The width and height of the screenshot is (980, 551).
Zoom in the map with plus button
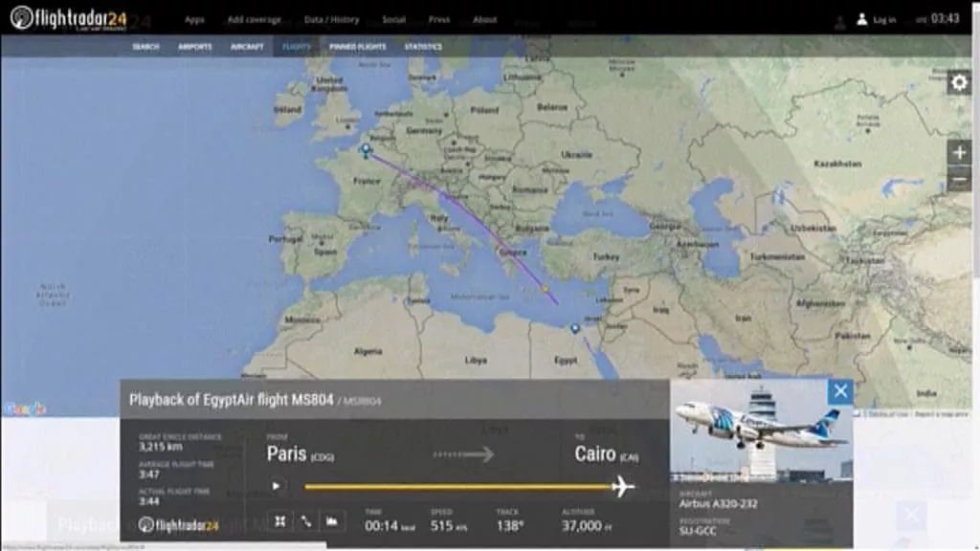(959, 152)
